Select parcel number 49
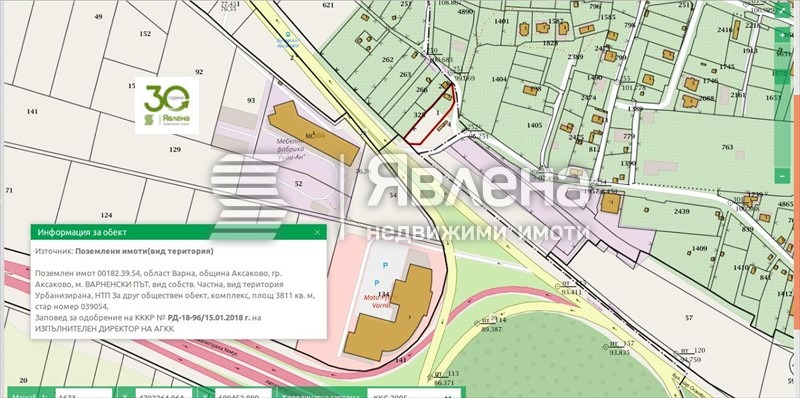This screenshot has width=800, height=398. [x=98, y=16]
